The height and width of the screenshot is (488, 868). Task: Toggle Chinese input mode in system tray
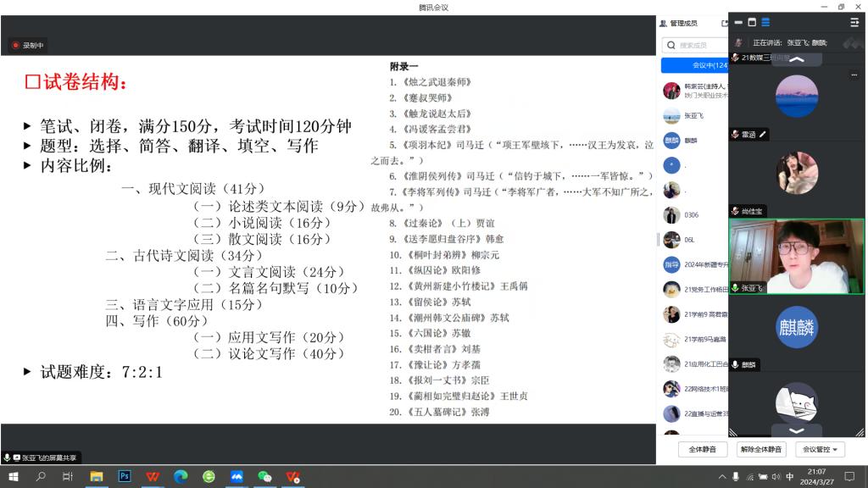point(789,477)
